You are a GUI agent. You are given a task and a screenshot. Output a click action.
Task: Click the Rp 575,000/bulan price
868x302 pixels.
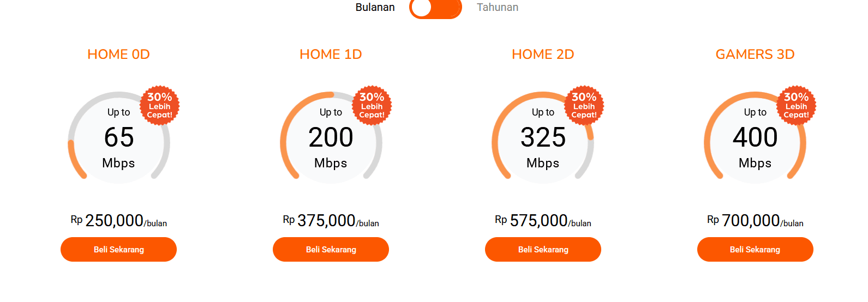point(543,220)
